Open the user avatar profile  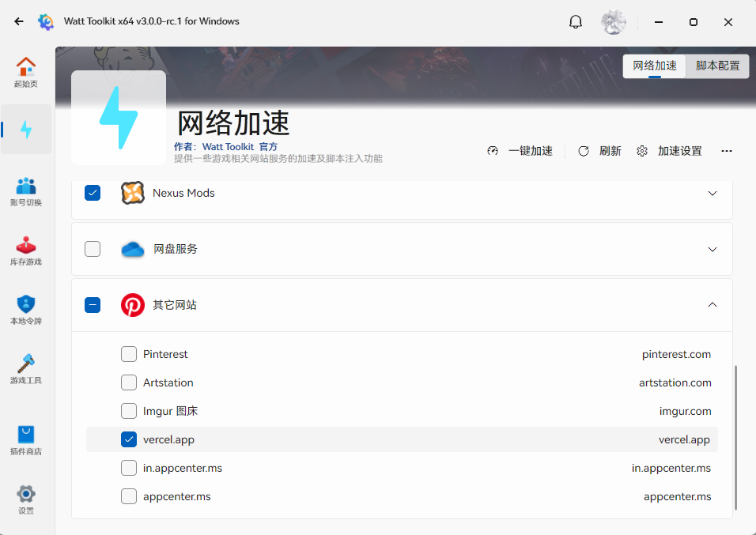(x=614, y=21)
